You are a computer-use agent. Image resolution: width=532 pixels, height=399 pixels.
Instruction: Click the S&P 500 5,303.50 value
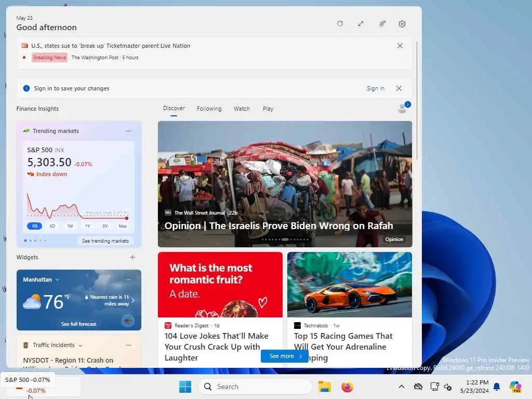pyautogui.click(x=49, y=162)
